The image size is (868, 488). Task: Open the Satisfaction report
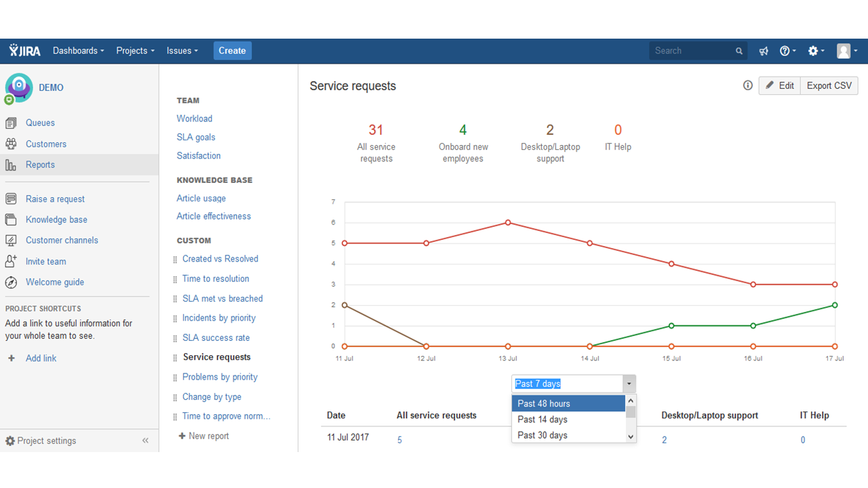[x=199, y=156]
